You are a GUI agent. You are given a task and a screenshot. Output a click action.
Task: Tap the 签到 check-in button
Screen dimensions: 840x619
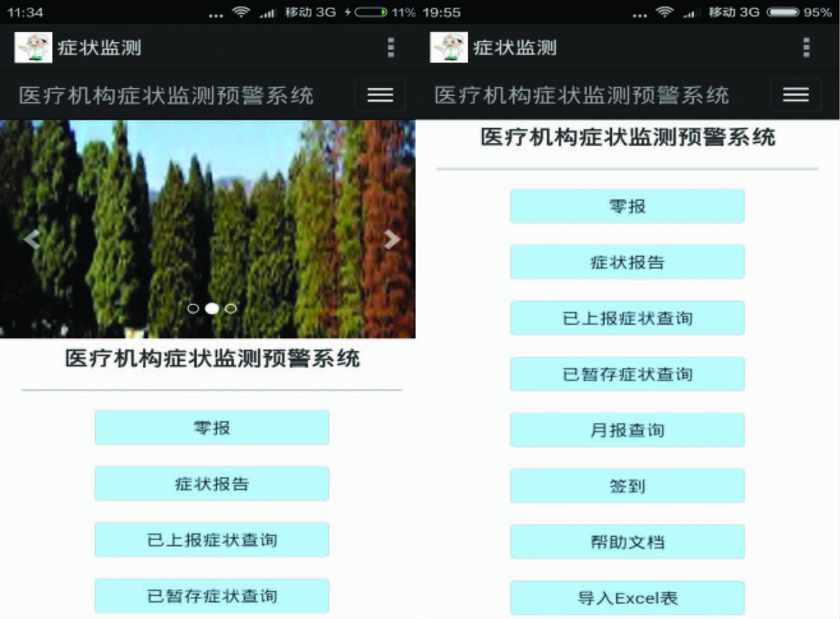pos(627,486)
